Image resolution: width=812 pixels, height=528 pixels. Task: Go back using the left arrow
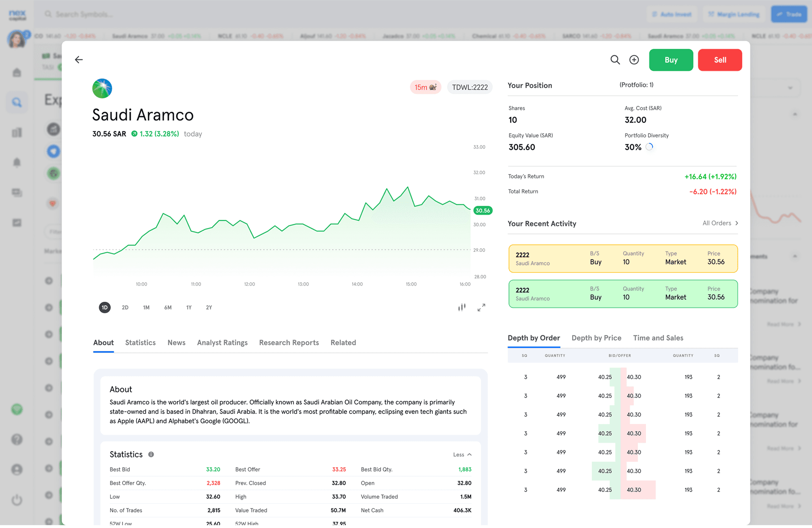click(x=79, y=60)
